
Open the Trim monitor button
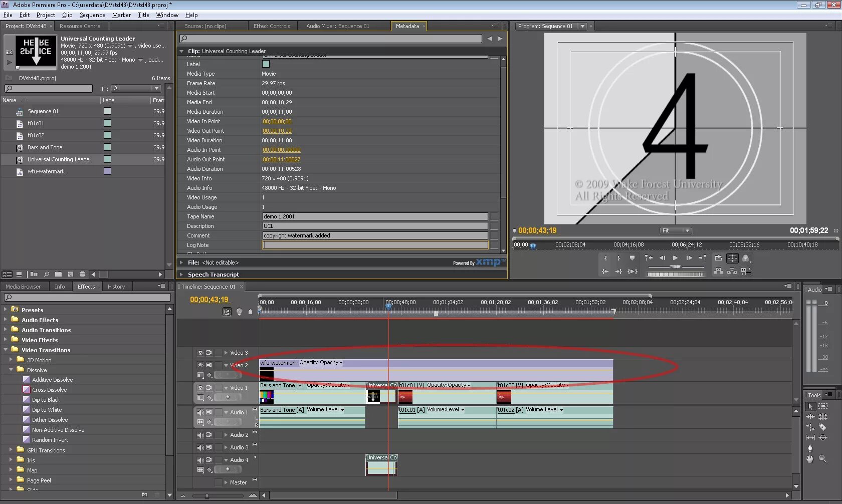pyautogui.click(x=746, y=271)
